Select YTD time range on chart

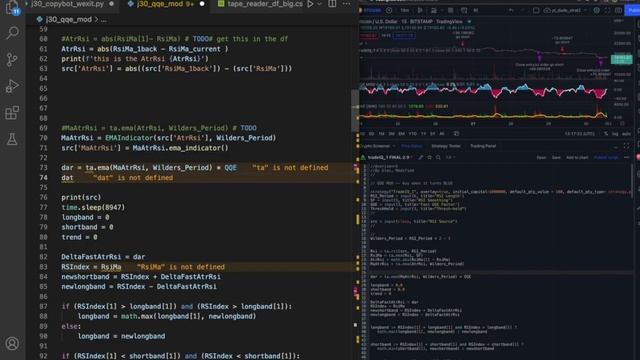[413, 134]
